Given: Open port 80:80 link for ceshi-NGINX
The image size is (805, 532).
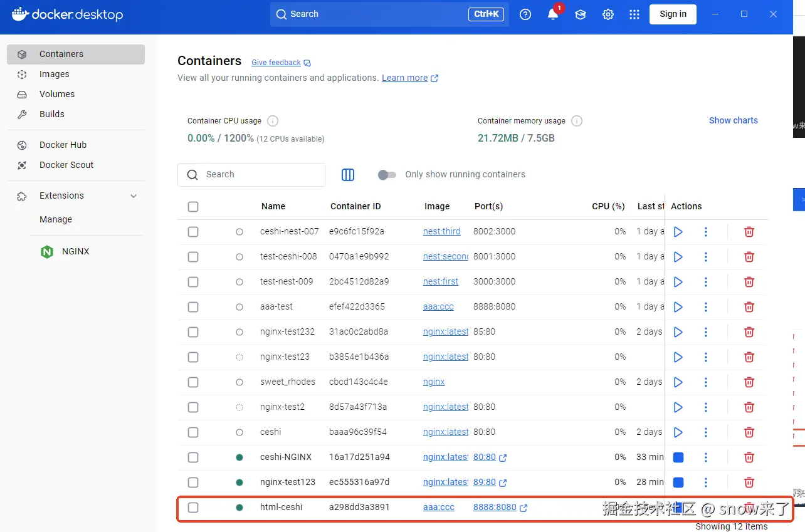Looking at the screenshot, I should [490, 457].
